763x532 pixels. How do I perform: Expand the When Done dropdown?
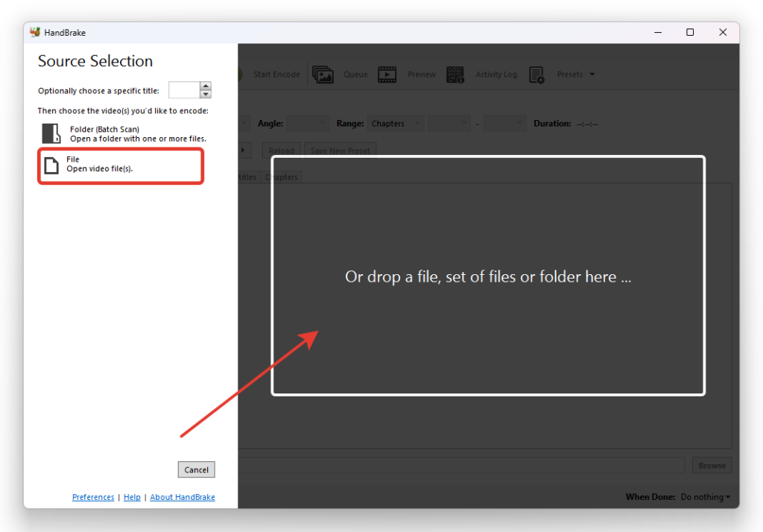pos(706,497)
